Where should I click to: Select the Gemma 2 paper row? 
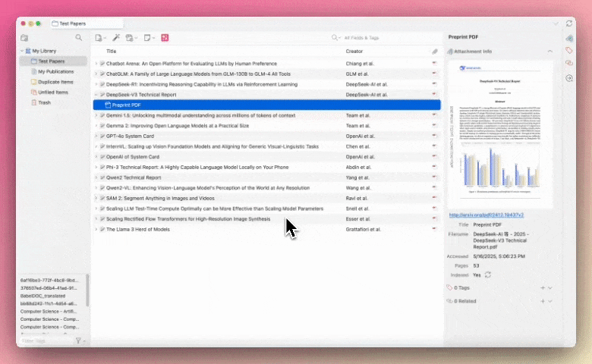(267, 126)
